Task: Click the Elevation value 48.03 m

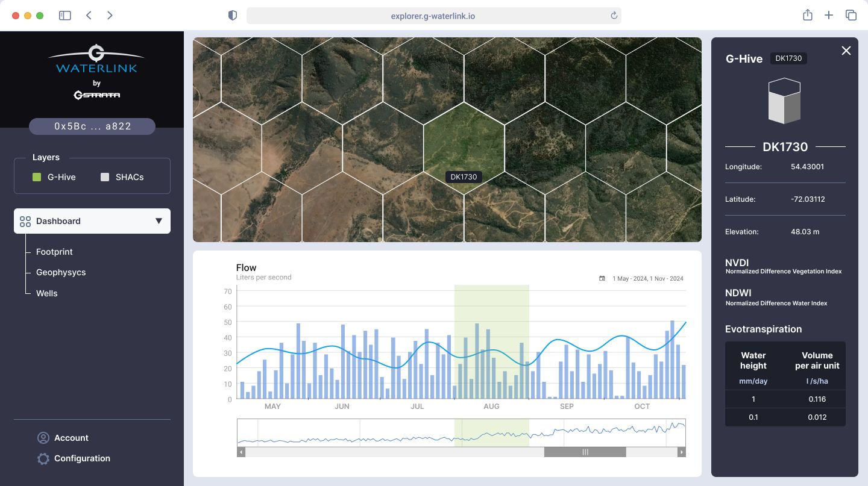Action: (805, 232)
